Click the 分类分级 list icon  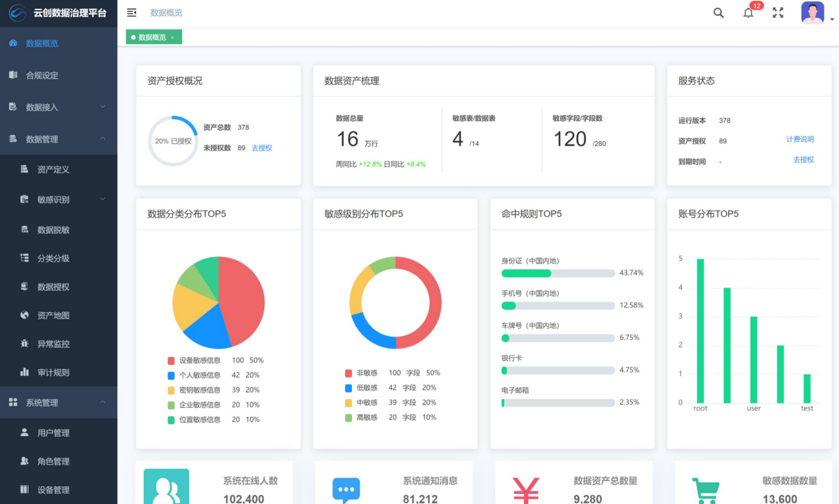(x=25, y=258)
